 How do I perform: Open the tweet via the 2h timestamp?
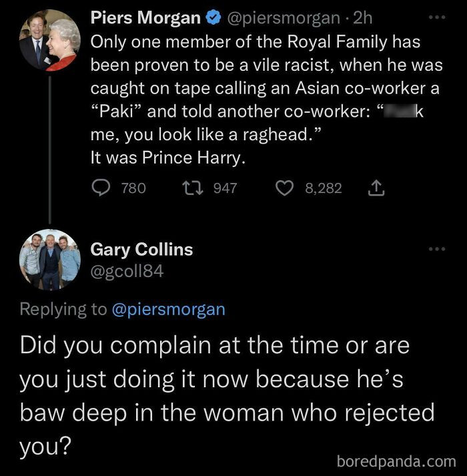click(363, 18)
